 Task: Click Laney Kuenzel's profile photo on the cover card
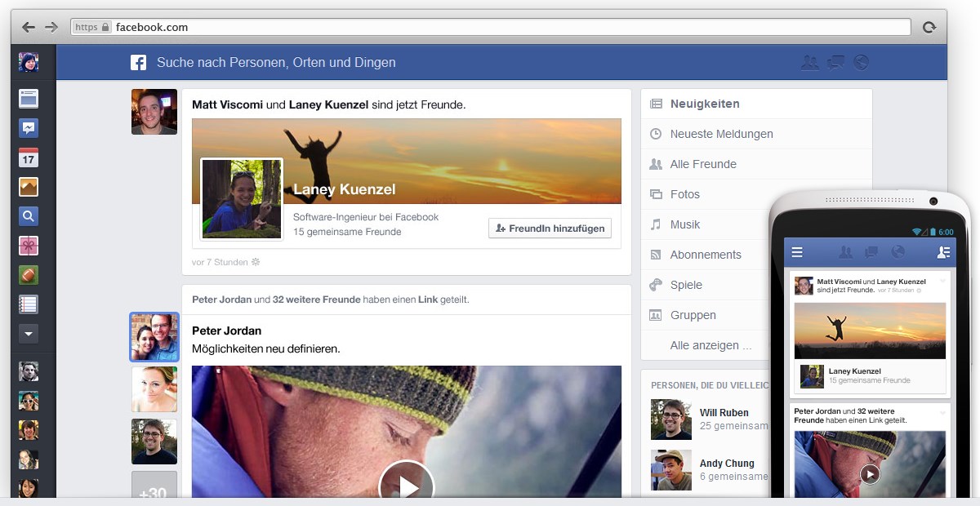pyautogui.click(x=242, y=199)
